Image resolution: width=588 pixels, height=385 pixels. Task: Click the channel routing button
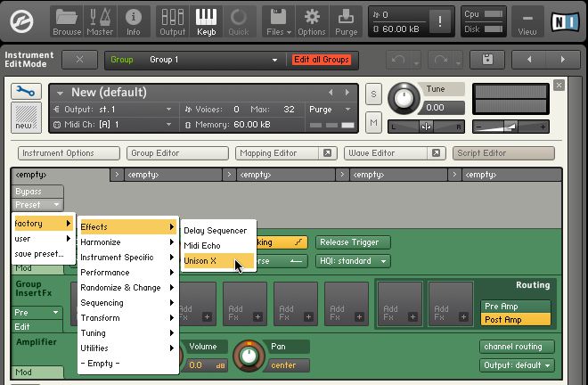tap(517, 347)
